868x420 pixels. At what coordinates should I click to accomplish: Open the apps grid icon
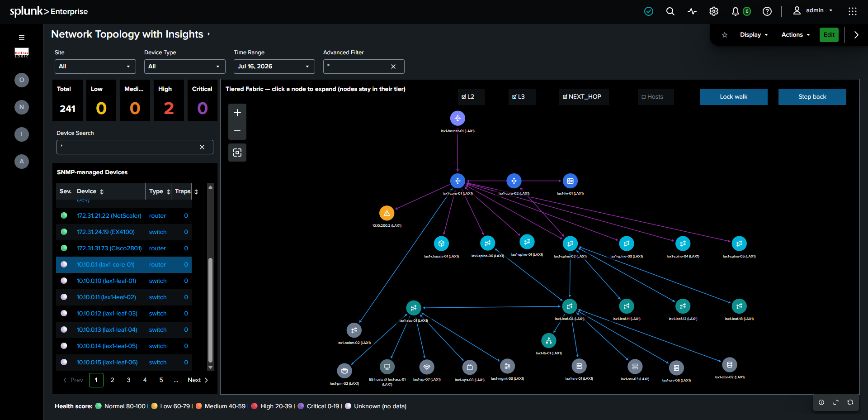click(853, 11)
